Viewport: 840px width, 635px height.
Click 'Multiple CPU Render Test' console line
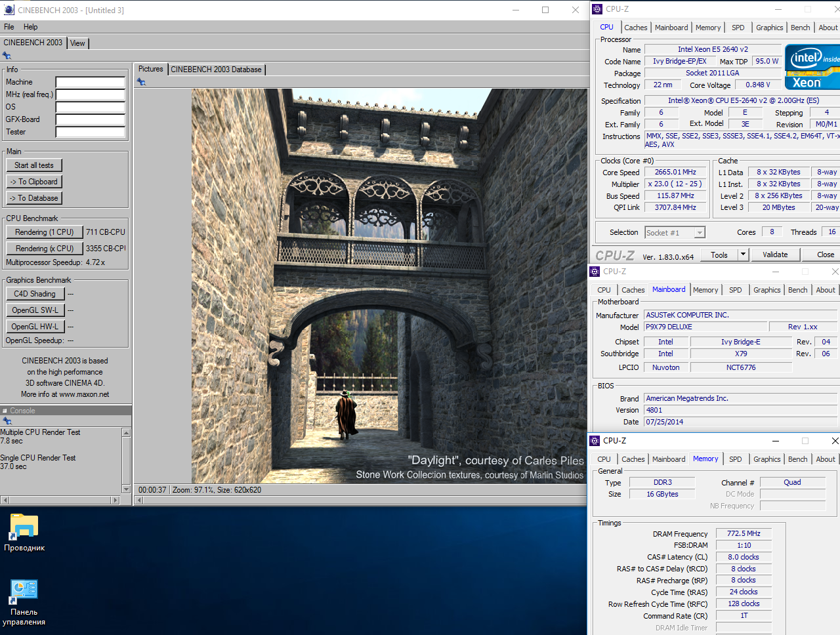click(40, 432)
